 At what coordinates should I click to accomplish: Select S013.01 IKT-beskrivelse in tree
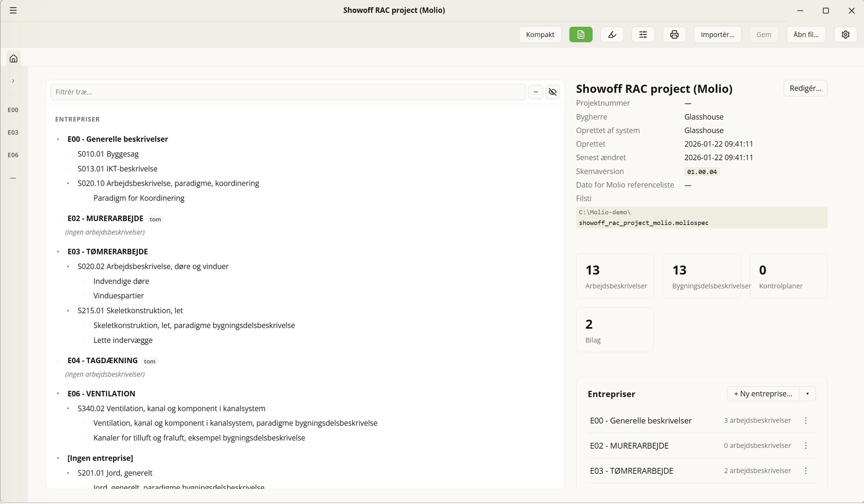[x=118, y=169]
